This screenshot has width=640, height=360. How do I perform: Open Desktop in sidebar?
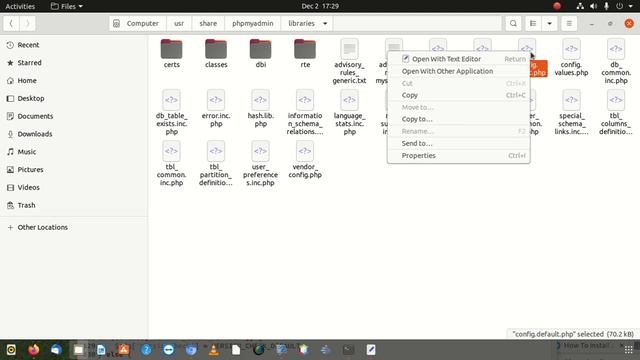73,98
